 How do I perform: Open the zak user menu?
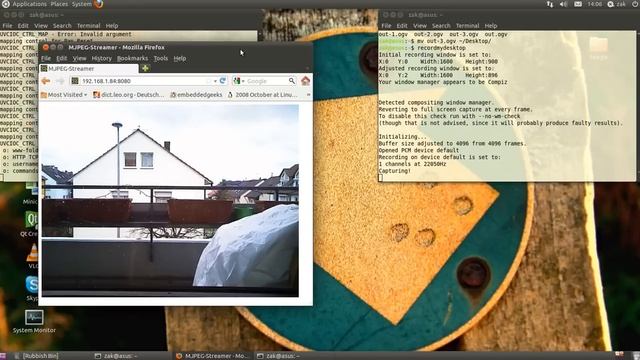coord(617,4)
